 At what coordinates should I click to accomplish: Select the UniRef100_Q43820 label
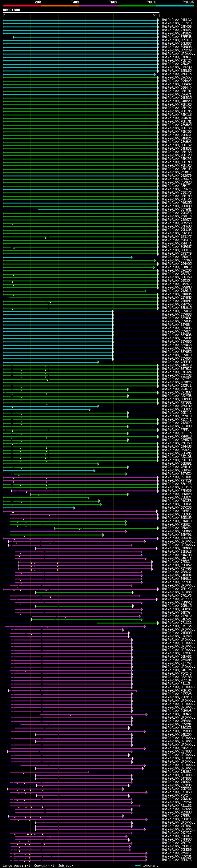coord(177,33)
